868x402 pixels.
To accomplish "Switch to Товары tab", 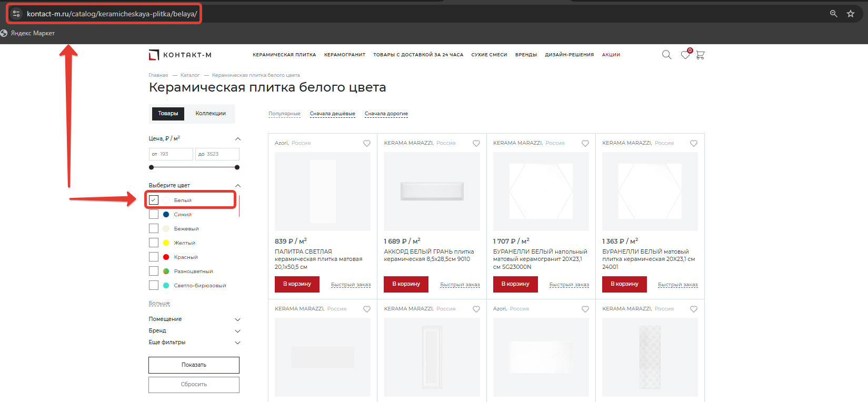I will 168,114.
